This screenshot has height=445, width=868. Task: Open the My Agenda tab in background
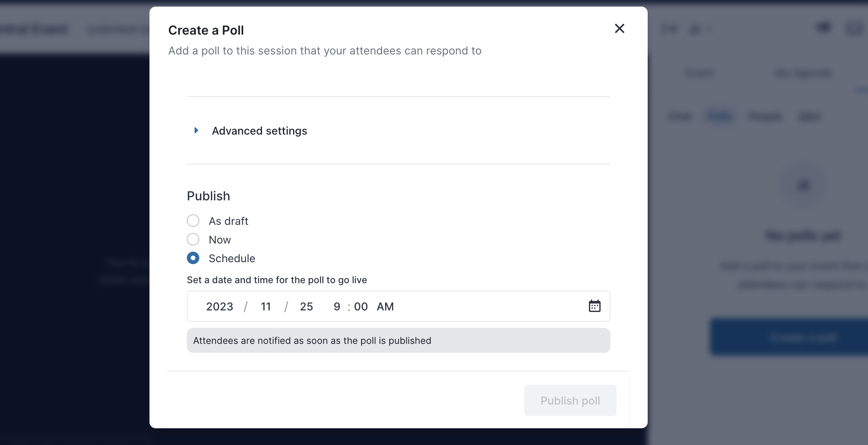[803, 73]
